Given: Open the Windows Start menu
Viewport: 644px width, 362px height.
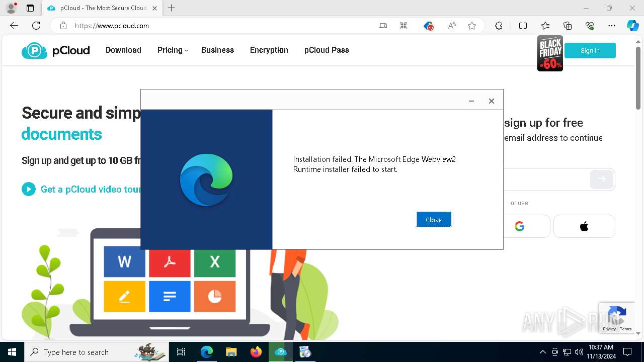Looking at the screenshot, I should 12,352.
